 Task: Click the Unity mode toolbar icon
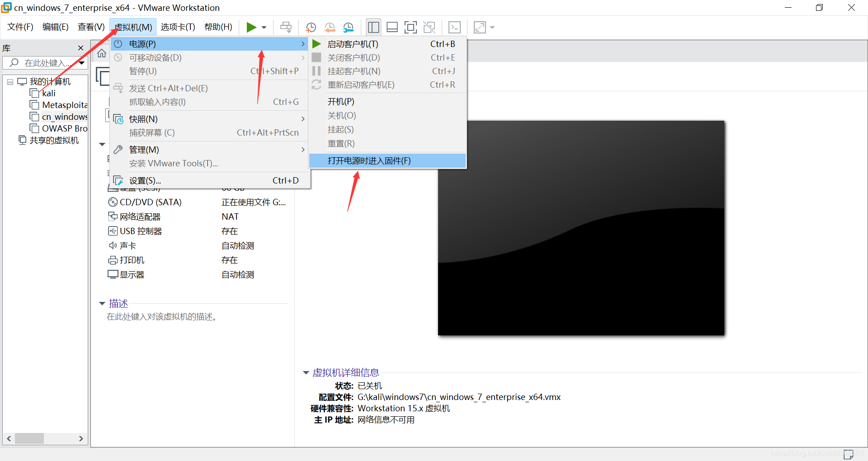pyautogui.click(x=429, y=27)
